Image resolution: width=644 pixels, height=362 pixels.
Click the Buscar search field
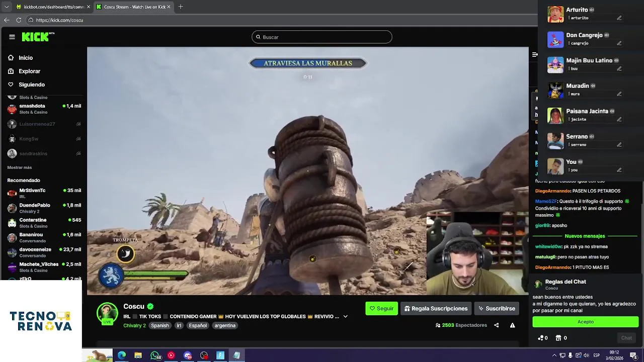322,37
